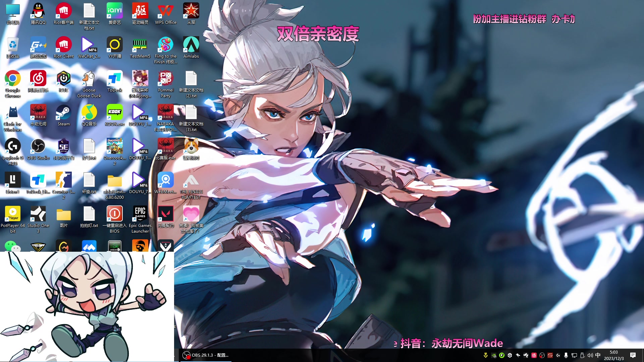
Task: Select the 比赛服.exe desktop icon
Action: tap(166, 149)
